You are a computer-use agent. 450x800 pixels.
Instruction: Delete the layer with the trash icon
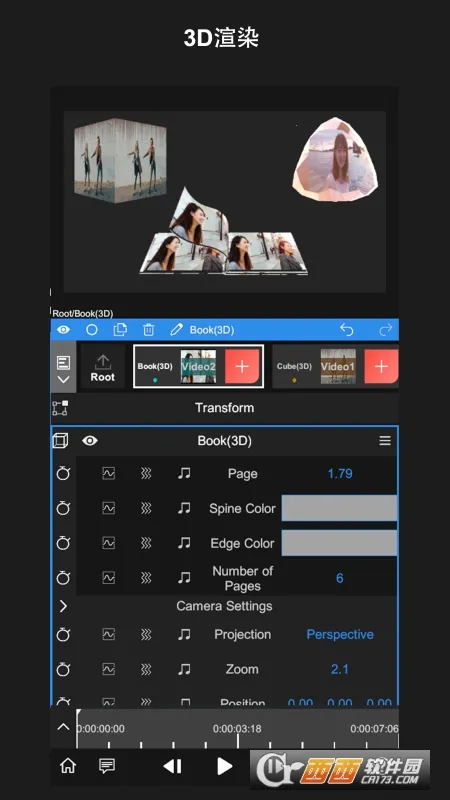coord(148,330)
